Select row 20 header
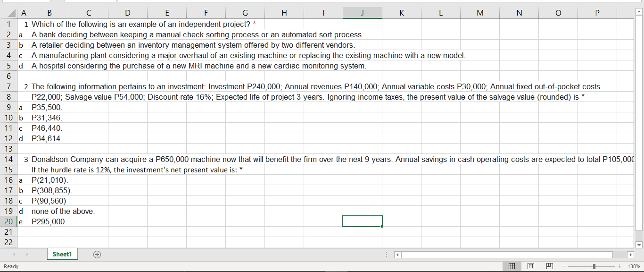 (8, 221)
